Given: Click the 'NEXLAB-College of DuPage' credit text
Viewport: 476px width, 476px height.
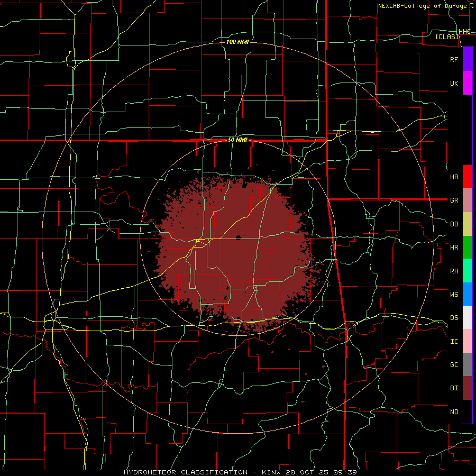Looking at the screenshot, I should coord(422,6).
